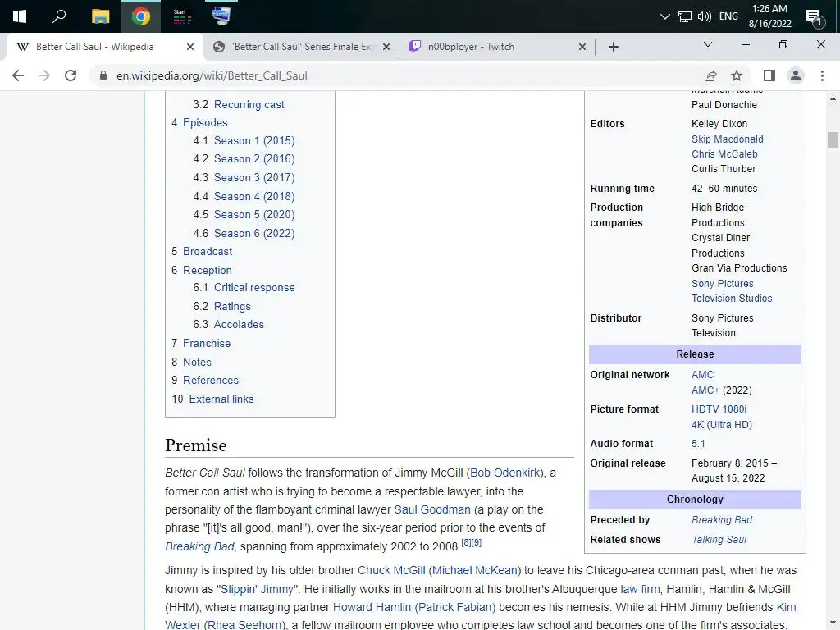The height and width of the screenshot is (630, 840).
Task: Close the Better Call Saul Wikipedia tab
Action: (190, 47)
